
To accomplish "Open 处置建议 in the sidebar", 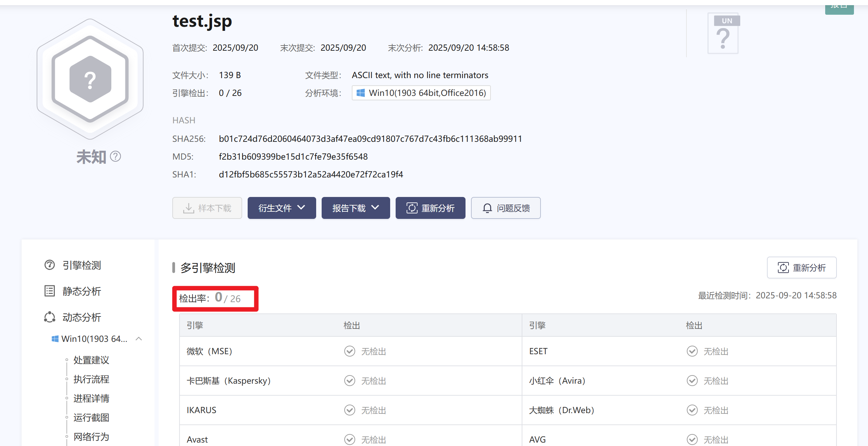I will click(91, 360).
